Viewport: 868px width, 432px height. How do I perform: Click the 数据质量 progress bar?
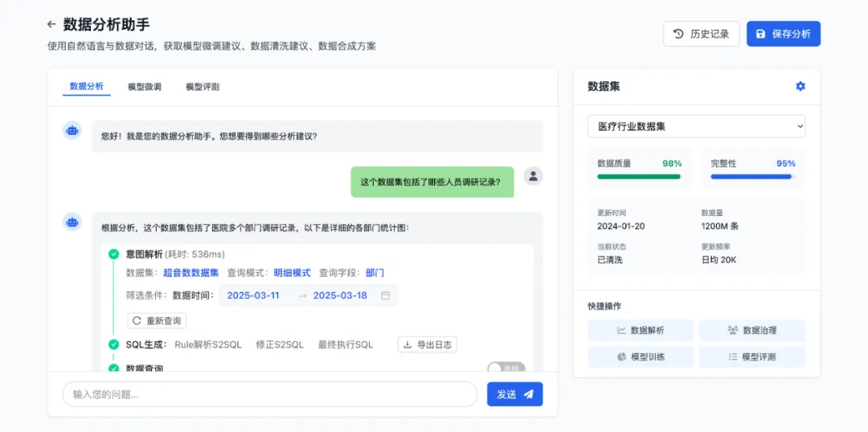[x=639, y=177]
